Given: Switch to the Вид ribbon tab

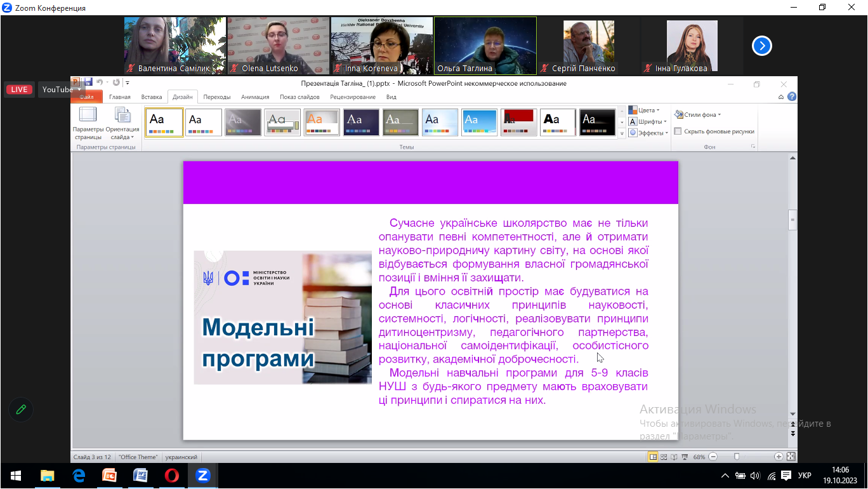Looking at the screenshot, I should [391, 97].
